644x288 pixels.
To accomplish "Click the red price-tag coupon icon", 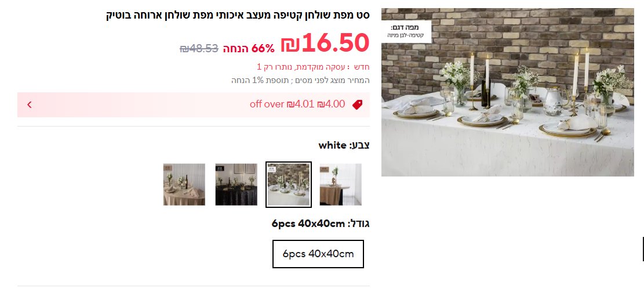I will (x=357, y=105).
